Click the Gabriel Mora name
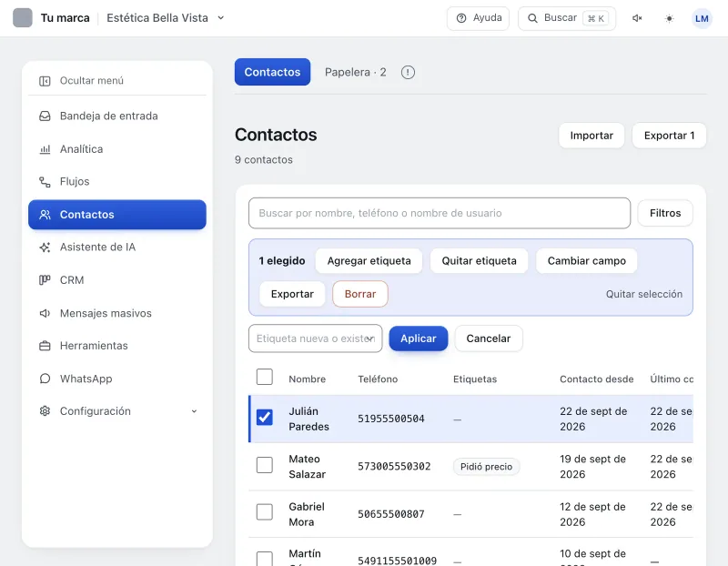The height and width of the screenshot is (566, 728). click(307, 514)
